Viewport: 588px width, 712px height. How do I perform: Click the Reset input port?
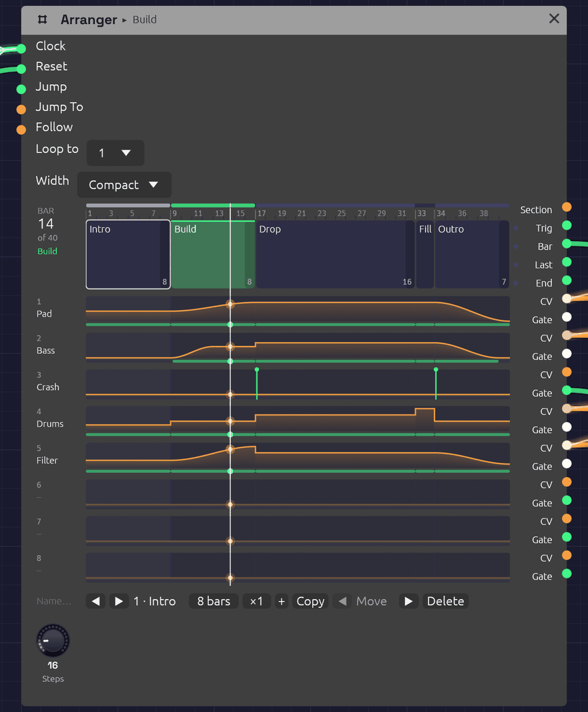click(21, 69)
